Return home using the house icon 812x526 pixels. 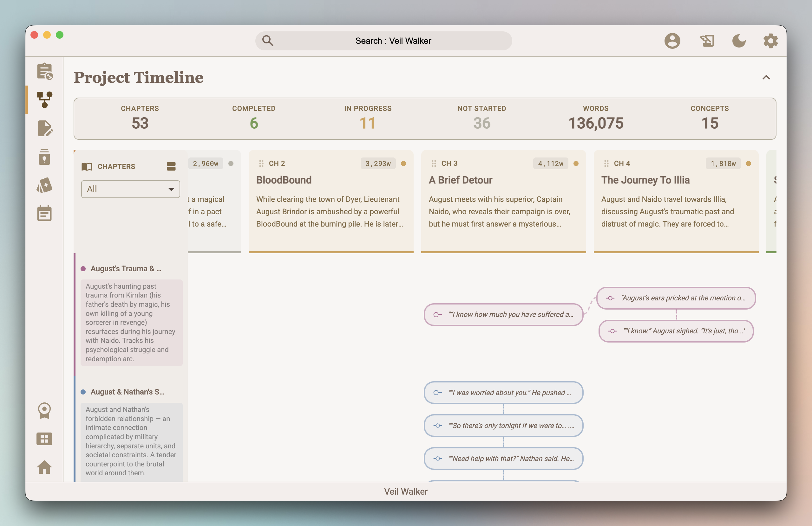[x=45, y=467]
